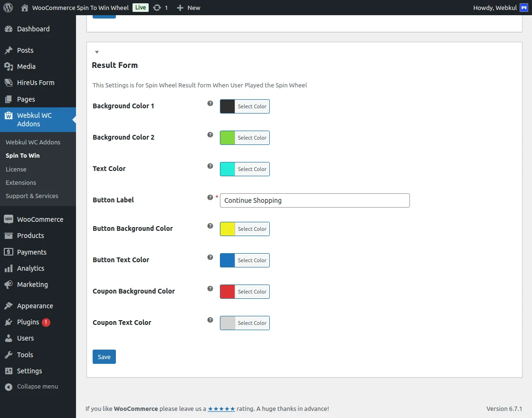This screenshot has width=532, height=418.
Task: Open License submenu item
Action: (16, 169)
